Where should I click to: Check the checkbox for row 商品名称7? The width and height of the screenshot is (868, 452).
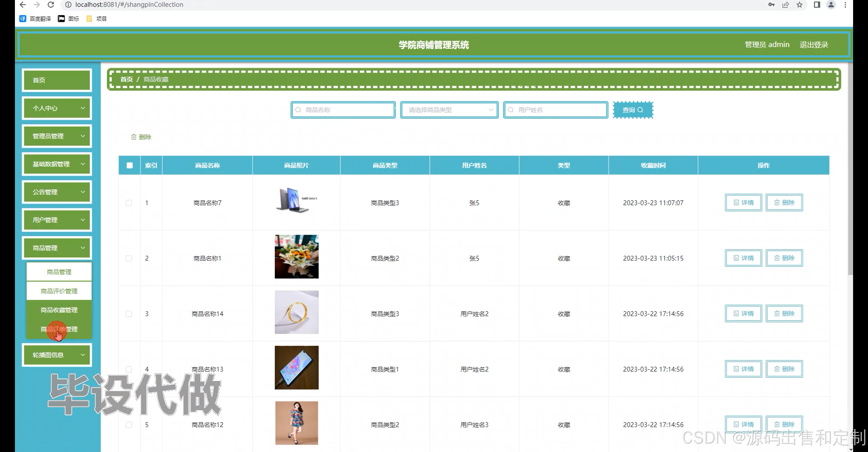129,203
